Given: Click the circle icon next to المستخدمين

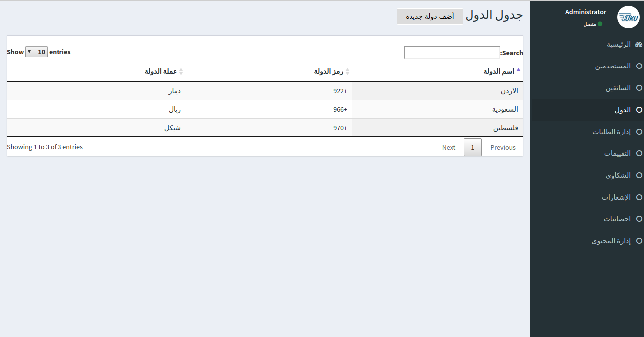Looking at the screenshot, I should pos(639,66).
